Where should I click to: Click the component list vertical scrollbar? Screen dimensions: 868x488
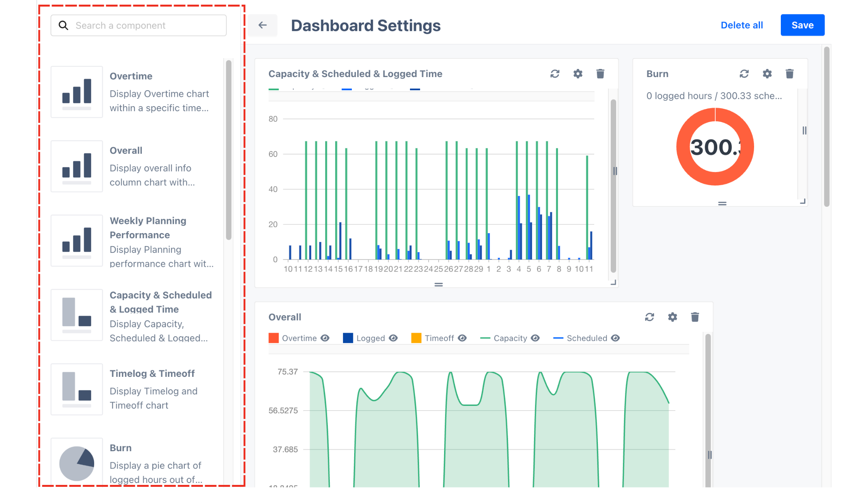click(229, 150)
